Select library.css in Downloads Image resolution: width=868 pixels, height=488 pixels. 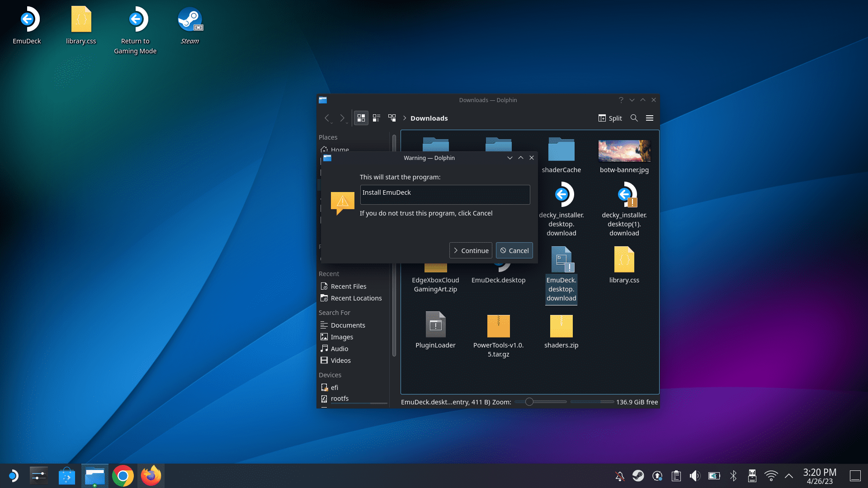point(624,265)
